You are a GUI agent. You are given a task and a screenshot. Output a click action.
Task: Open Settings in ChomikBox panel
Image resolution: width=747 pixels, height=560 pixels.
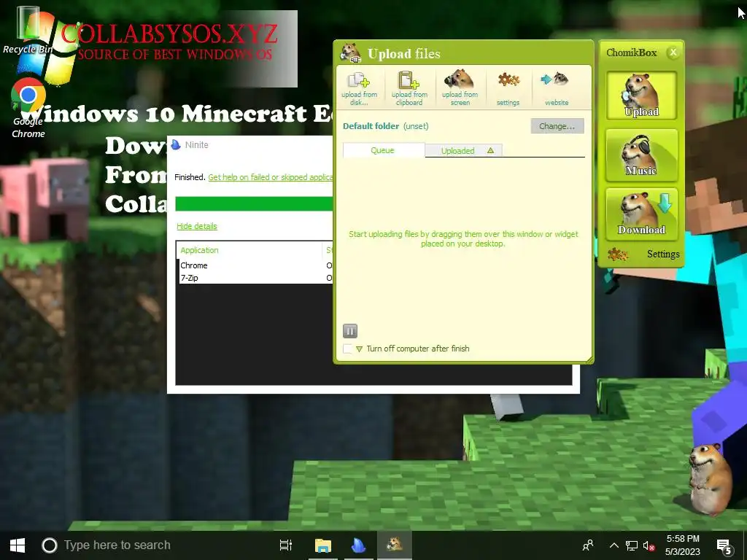644,254
